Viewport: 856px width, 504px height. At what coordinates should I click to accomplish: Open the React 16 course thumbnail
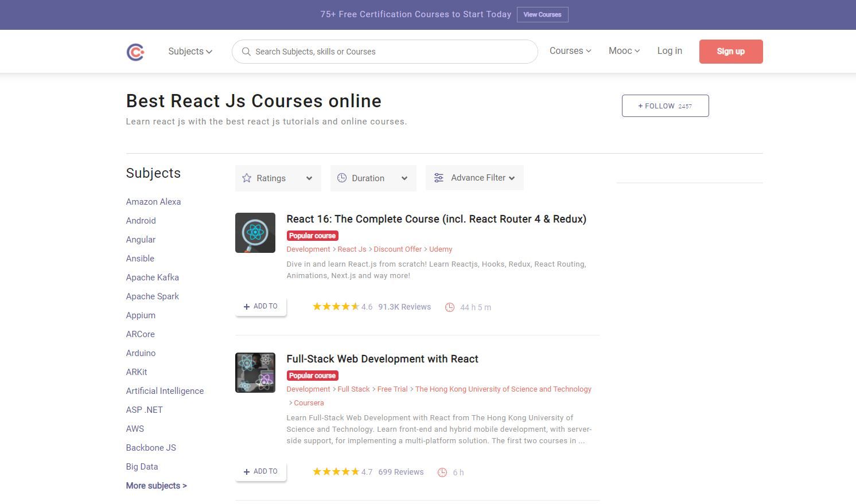(x=255, y=233)
